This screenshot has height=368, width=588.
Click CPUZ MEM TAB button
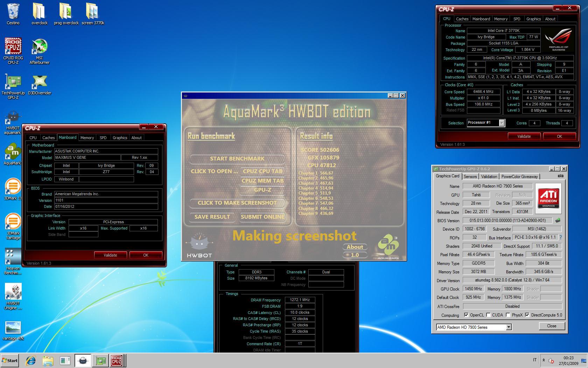click(262, 181)
